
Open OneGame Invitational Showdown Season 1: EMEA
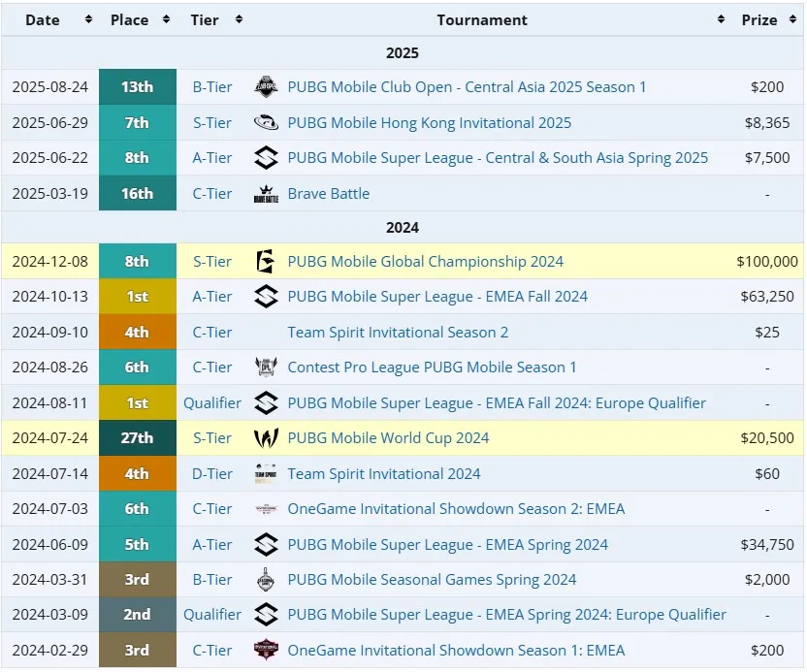[x=456, y=651]
